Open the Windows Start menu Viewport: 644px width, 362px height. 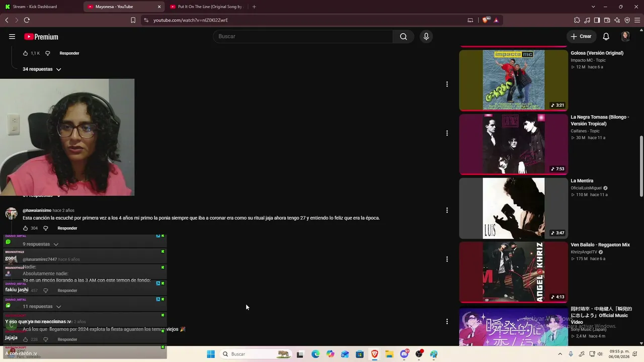(211, 354)
